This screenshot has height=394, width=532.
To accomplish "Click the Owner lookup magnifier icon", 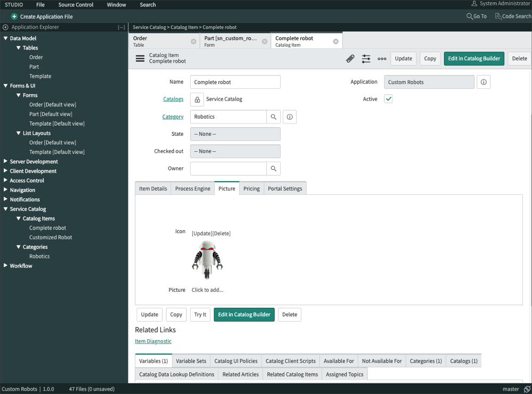I will click(x=273, y=168).
